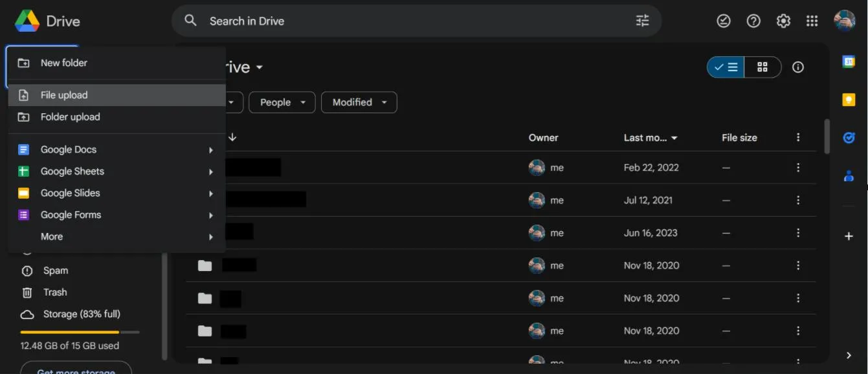Switch to grid layout view
The height and width of the screenshot is (374, 868).
[762, 67]
